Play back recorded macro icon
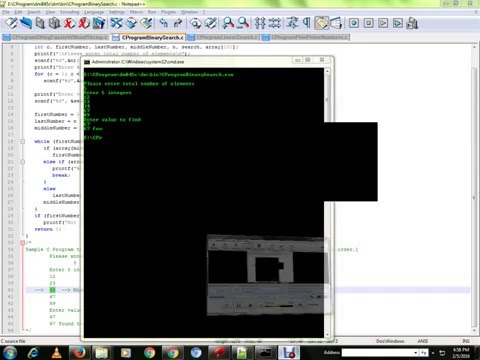Viewport: 480px width, 360px height. (383, 23)
